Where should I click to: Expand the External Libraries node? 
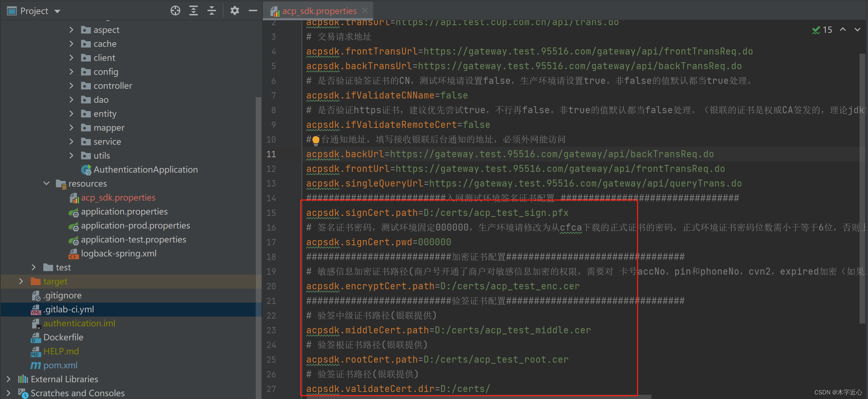pos(8,379)
